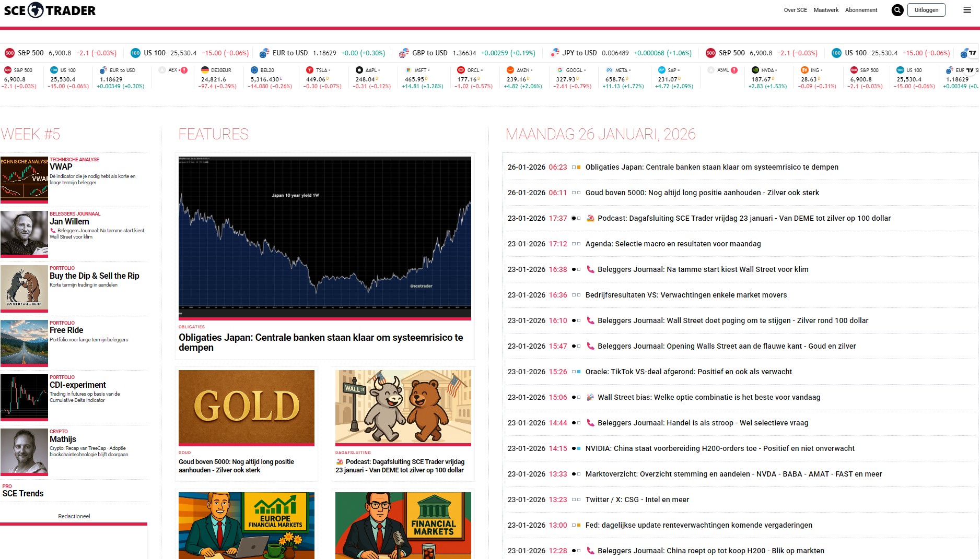980x559 pixels.
Task: Open 'Beleggers Journaal: Handel is als stroop'
Action: pyautogui.click(x=703, y=423)
